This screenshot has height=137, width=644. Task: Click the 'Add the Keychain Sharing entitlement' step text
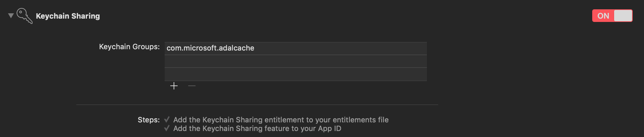coord(281,120)
